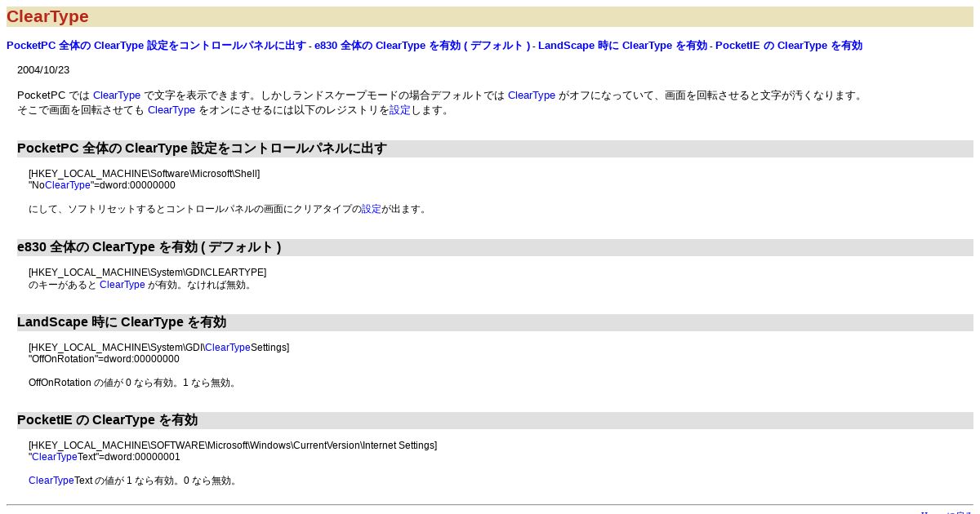This screenshot has width=980, height=514.
Task: Click '[HKEY_LOCAL_MACHINE\Software\Microsoft\Shell]' registry key
Action: [x=145, y=174]
